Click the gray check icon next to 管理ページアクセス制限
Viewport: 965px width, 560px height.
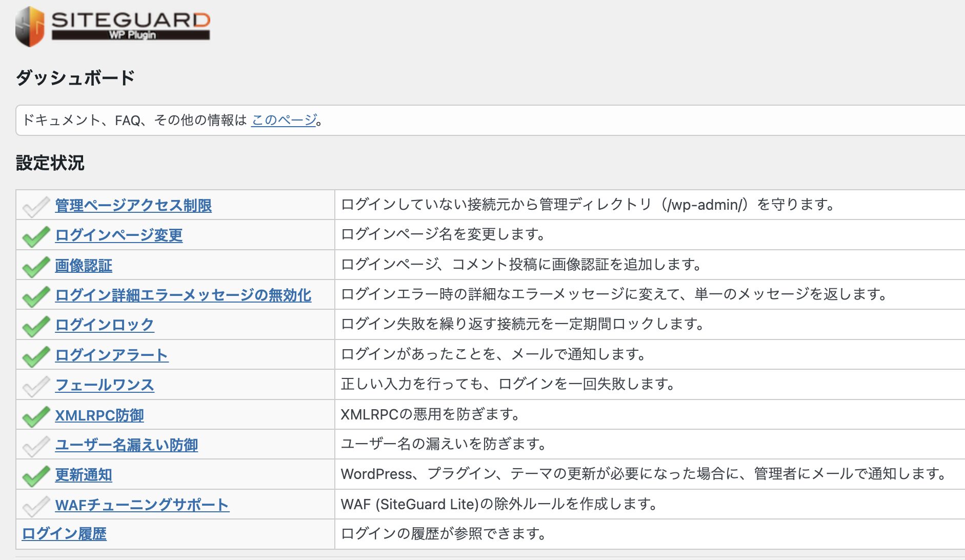34,205
